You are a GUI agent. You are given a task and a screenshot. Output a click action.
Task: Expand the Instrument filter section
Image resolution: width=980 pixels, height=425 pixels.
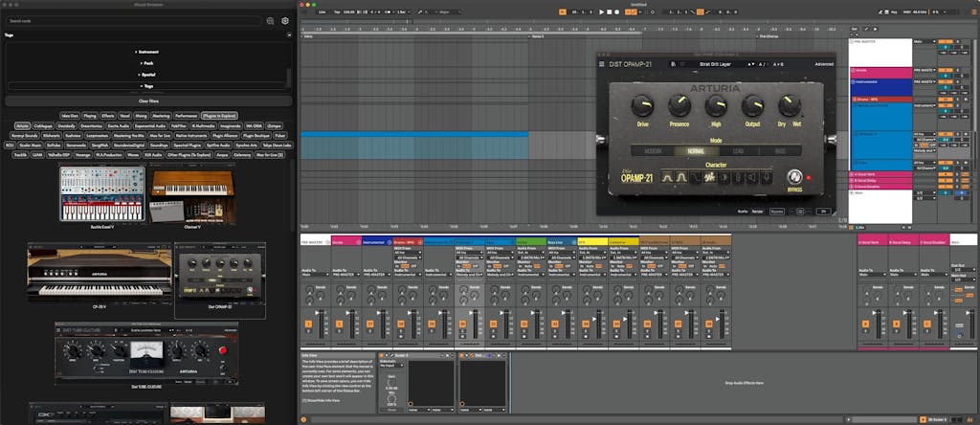click(x=147, y=51)
